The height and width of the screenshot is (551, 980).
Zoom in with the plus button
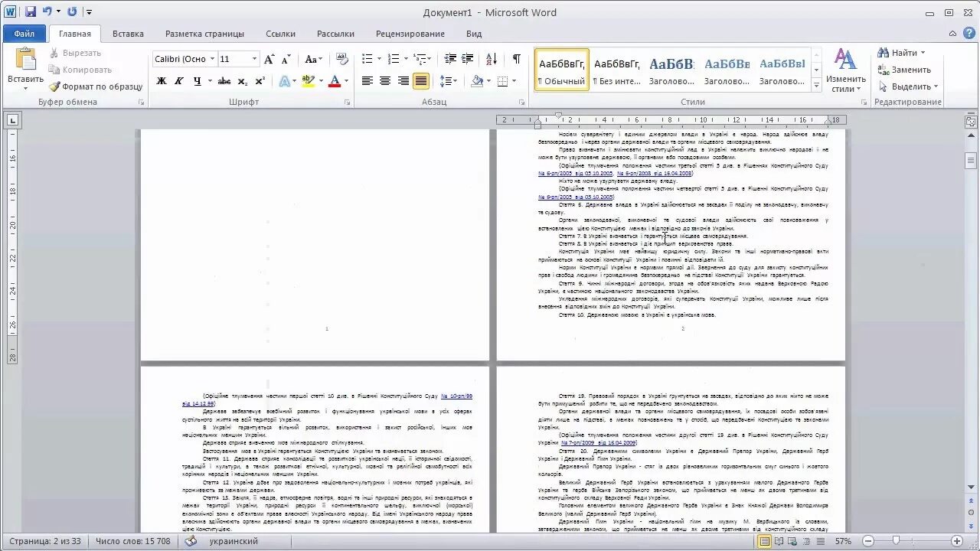pyautogui.click(x=956, y=541)
